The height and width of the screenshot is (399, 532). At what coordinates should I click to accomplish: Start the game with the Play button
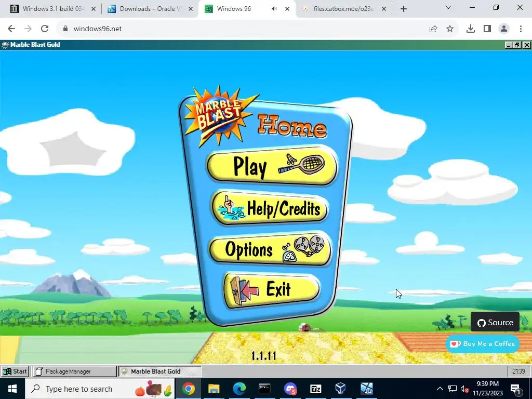(x=272, y=166)
